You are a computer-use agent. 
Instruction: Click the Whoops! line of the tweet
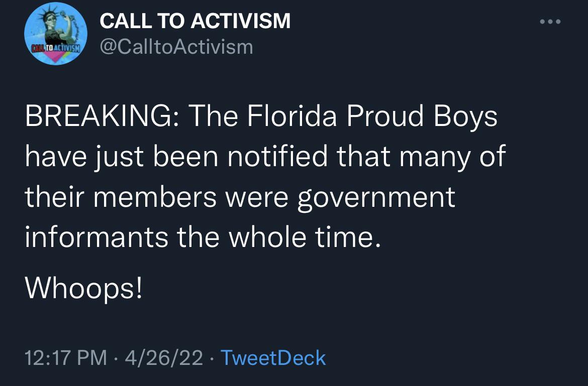pyautogui.click(x=83, y=288)
